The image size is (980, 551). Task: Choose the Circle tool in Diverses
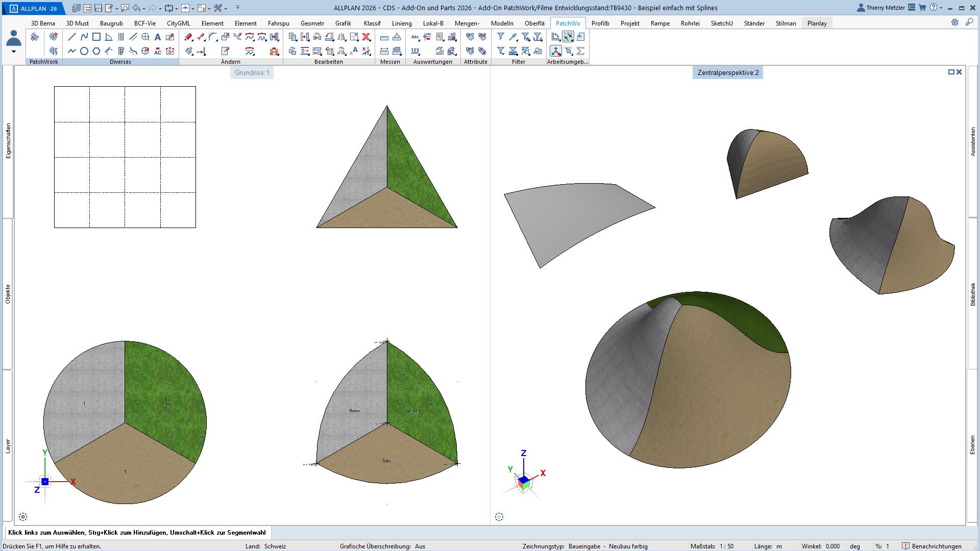84,51
